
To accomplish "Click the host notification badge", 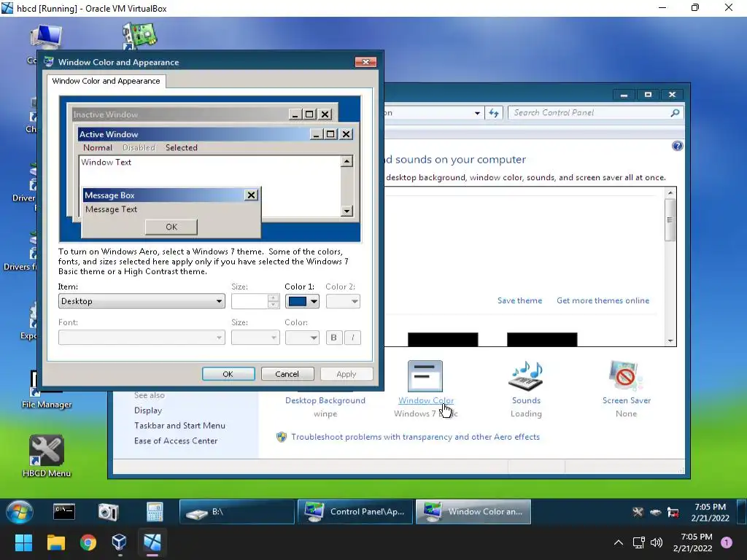I will coord(727,542).
